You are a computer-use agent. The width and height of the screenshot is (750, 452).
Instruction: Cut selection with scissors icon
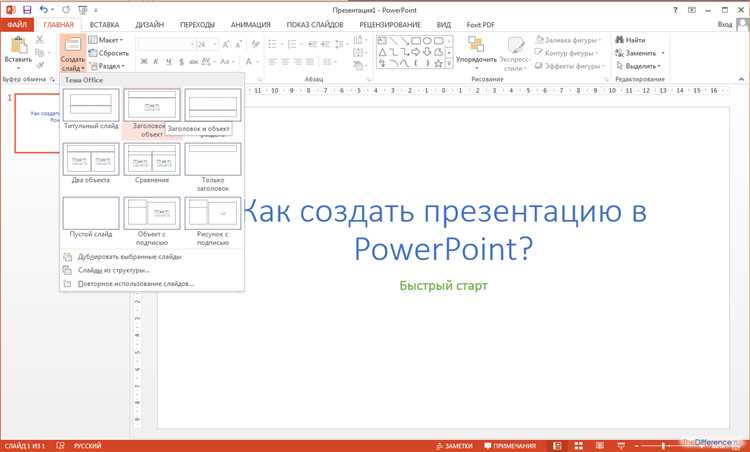click(x=40, y=40)
